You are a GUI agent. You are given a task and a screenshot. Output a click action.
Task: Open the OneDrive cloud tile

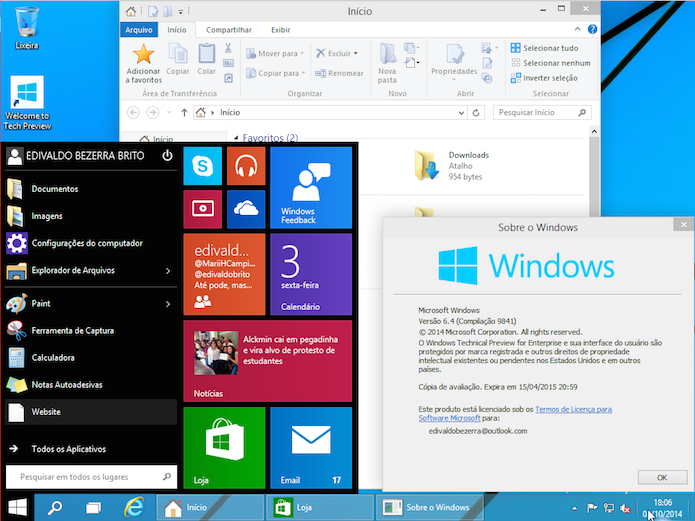(x=246, y=209)
